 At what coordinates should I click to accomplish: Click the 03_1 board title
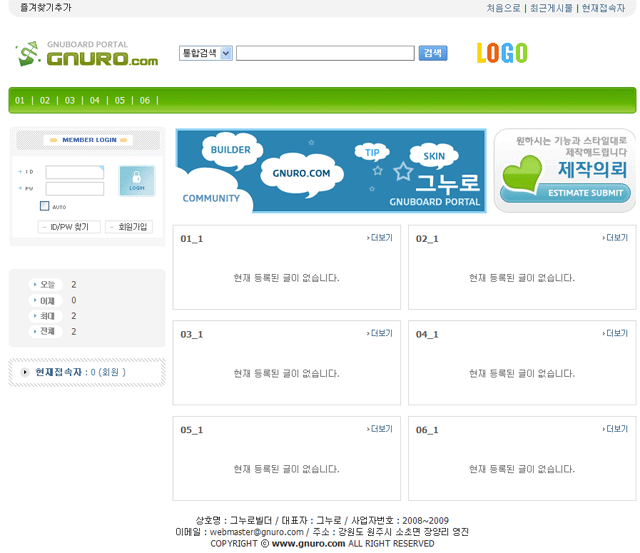point(191,335)
